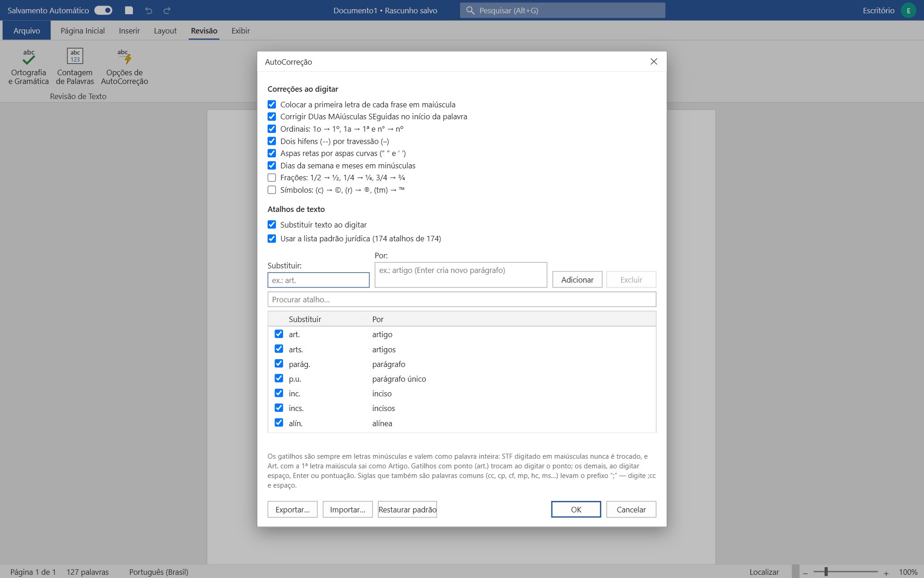Image resolution: width=924 pixels, height=578 pixels.
Task: Click the Exportar... button
Action: coord(292,509)
